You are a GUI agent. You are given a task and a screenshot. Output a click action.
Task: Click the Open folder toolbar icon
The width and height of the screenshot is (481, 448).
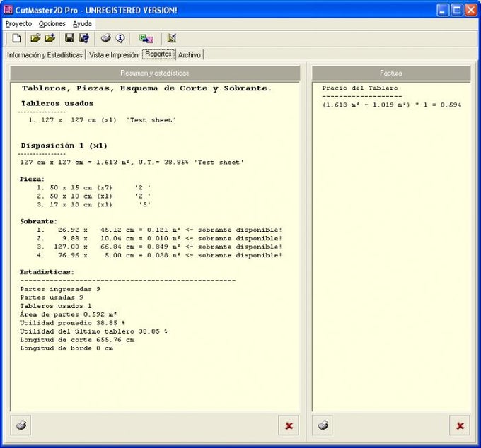pos(35,38)
